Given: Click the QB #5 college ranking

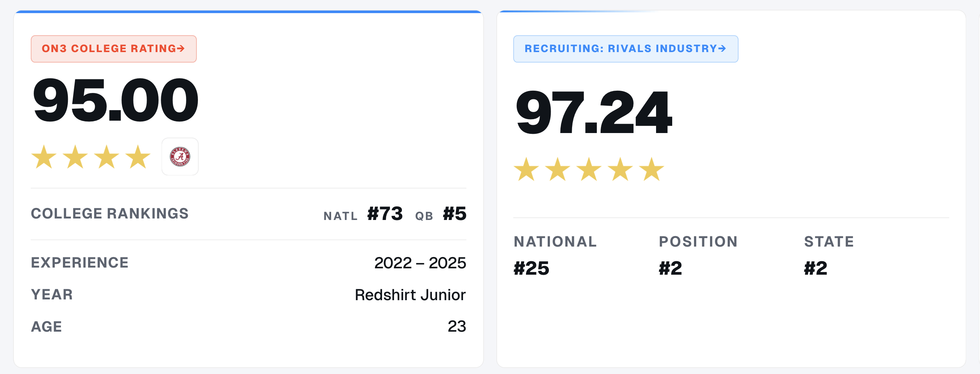Looking at the screenshot, I should [x=441, y=214].
